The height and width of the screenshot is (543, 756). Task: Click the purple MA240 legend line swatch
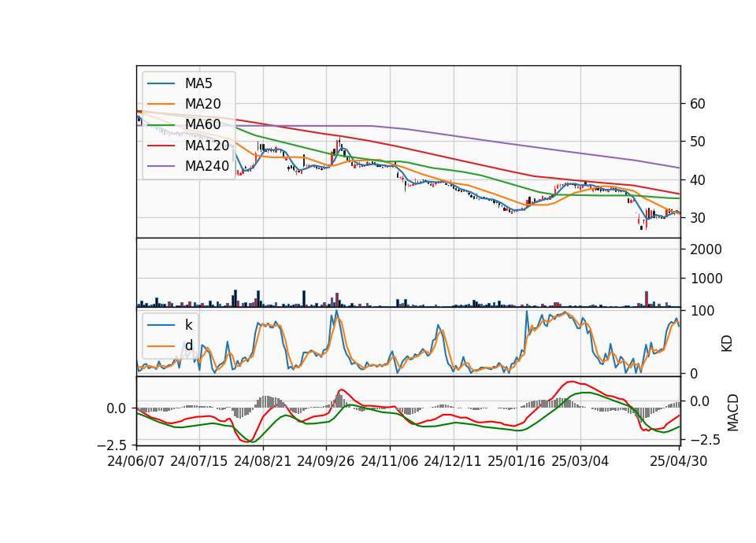tap(161, 166)
